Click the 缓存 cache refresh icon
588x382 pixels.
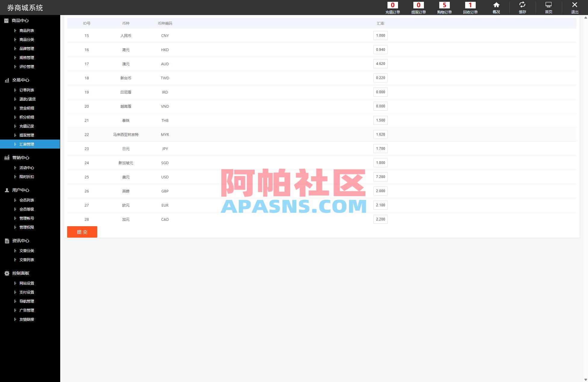(x=522, y=7)
